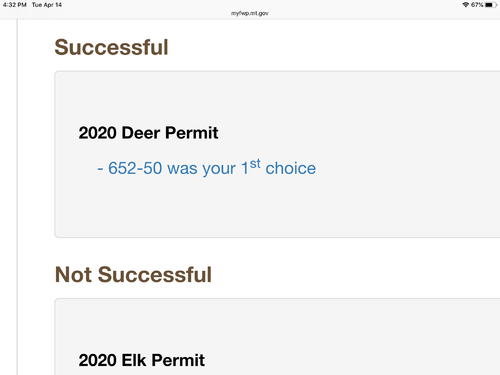Click the 2020 Elk Permit title
The image size is (500, 375).
pos(142,360)
